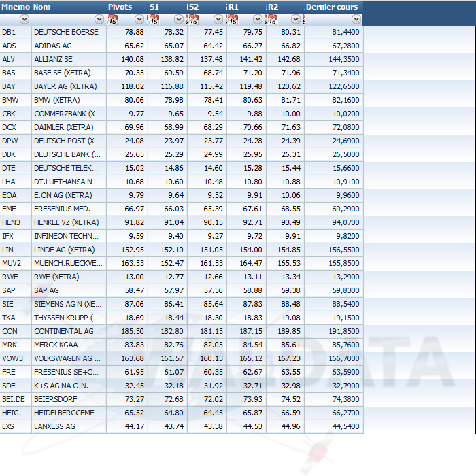This screenshot has height=476, width=476.
Task: Select the MERCK KGAA name cell
Action: (x=69, y=345)
